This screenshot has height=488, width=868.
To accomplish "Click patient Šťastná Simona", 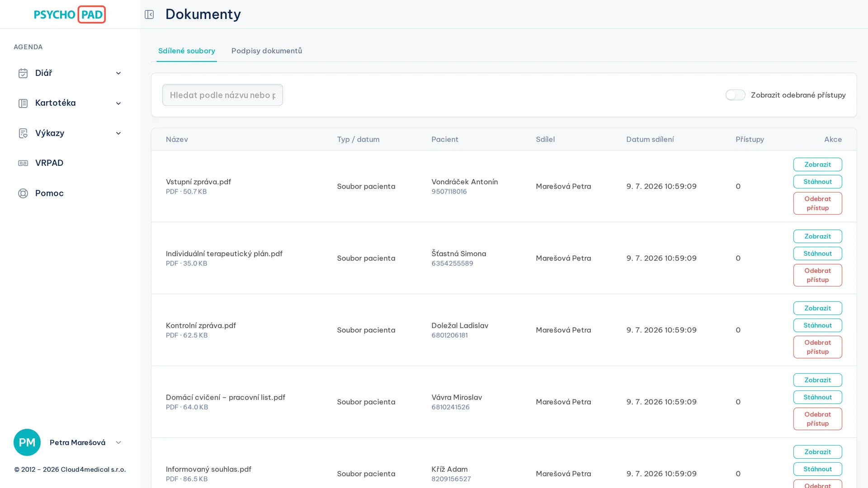I will click(459, 253).
